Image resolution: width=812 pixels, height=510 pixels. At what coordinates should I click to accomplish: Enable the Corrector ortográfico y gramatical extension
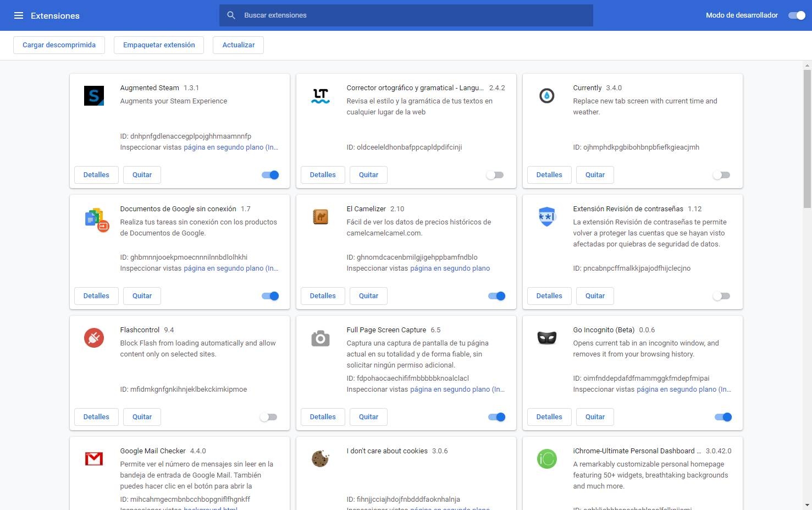[495, 175]
